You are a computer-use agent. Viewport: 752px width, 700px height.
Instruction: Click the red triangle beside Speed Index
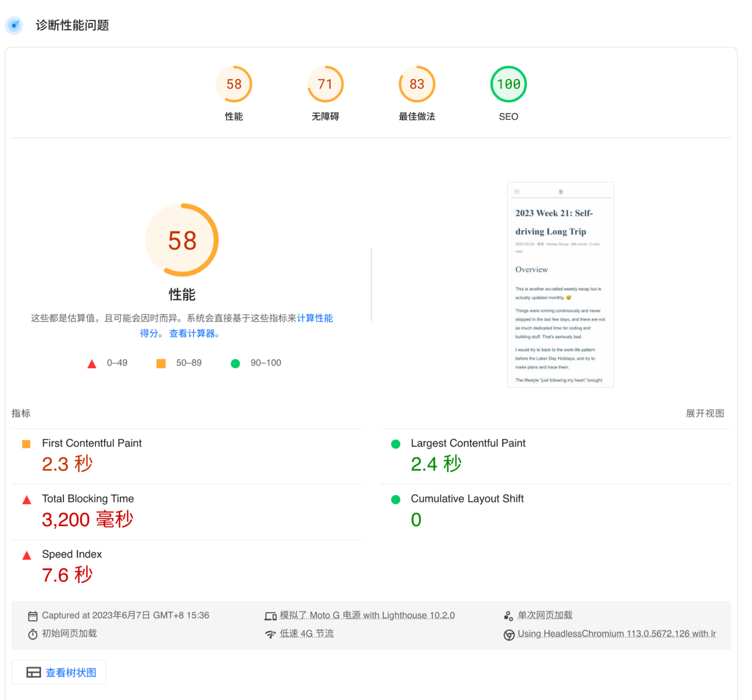pyautogui.click(x=27, y=556)
